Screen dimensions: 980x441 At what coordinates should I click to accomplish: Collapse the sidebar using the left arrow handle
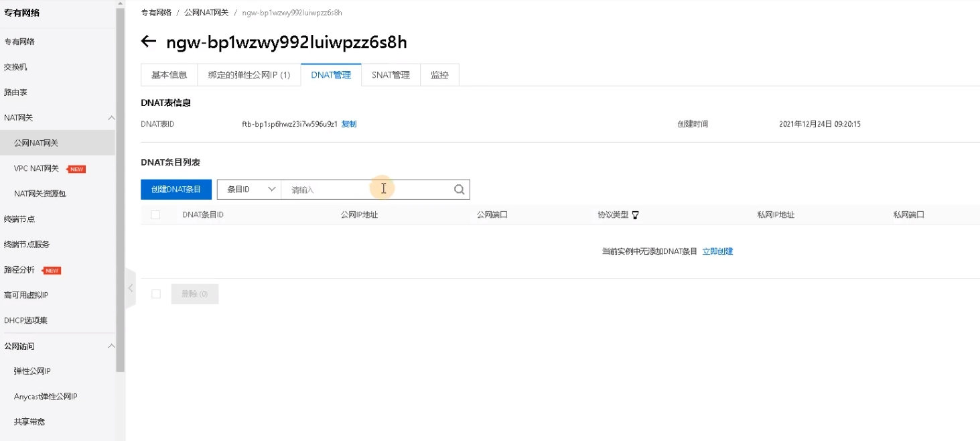tap(130, 287)
